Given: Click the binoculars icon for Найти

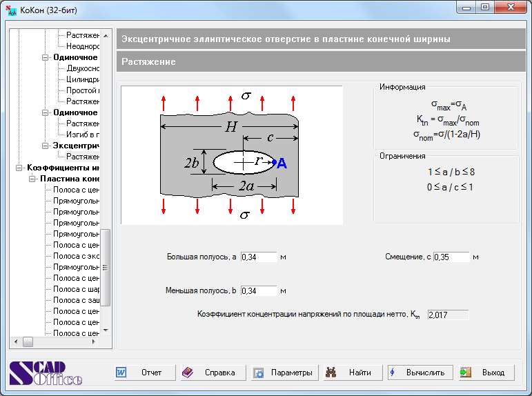Looking at the screenshot, I should [331, 373].
